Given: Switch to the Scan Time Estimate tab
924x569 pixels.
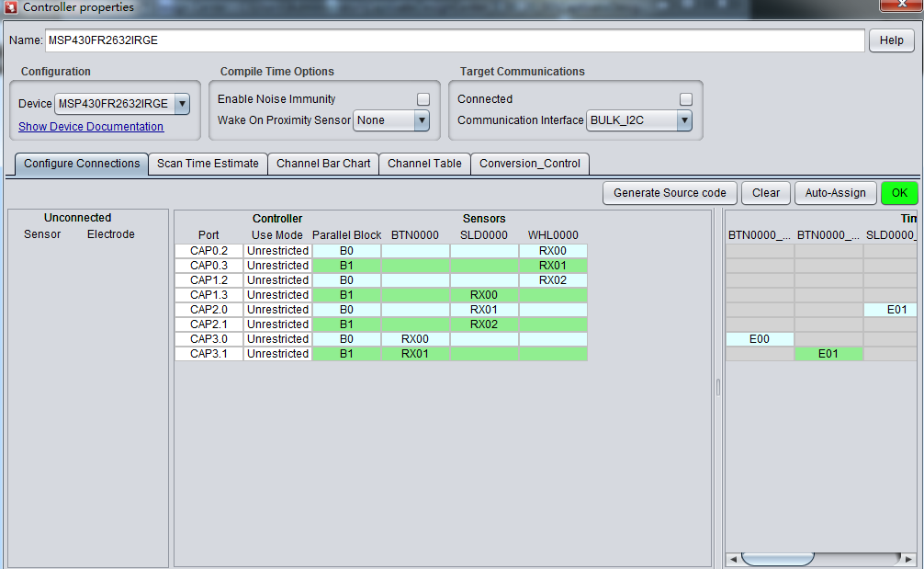Looking at the screenshot, I should tap(208, 164).
